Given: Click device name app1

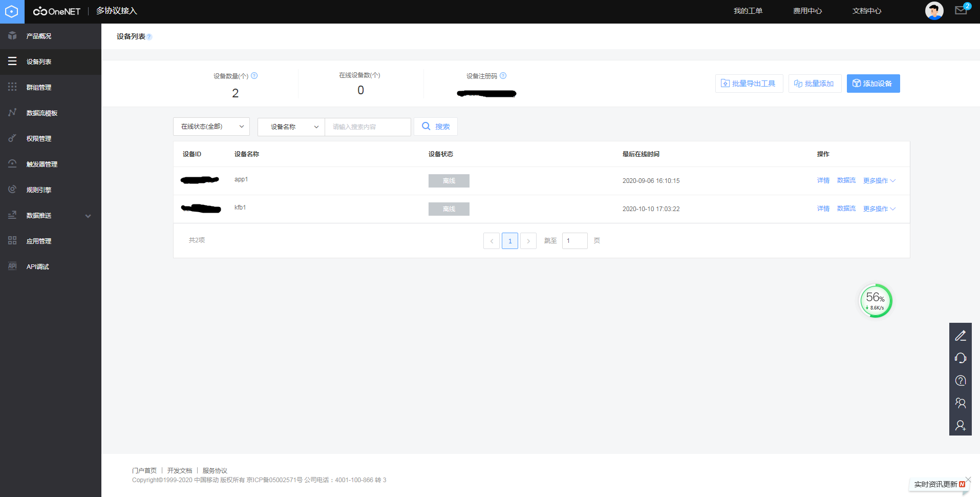Looking at the screenshot, I should coord(241,179).
